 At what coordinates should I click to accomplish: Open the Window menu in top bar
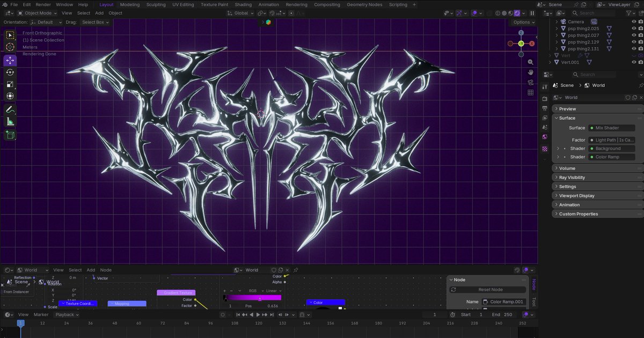pyautogui.click(x=64, y=4)
